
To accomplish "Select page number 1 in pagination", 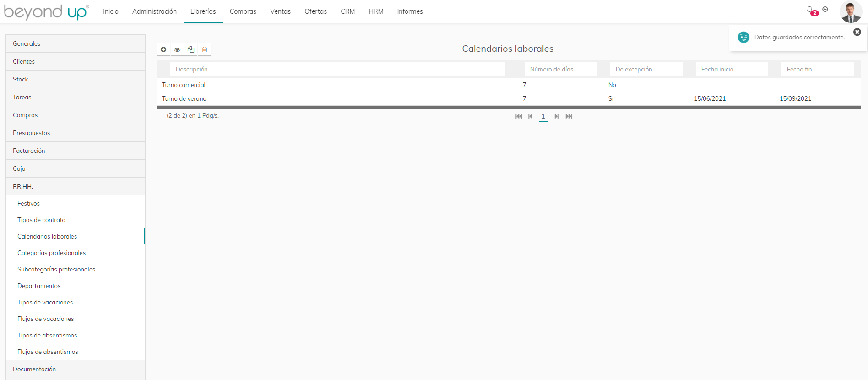I will tap(543, 116).
